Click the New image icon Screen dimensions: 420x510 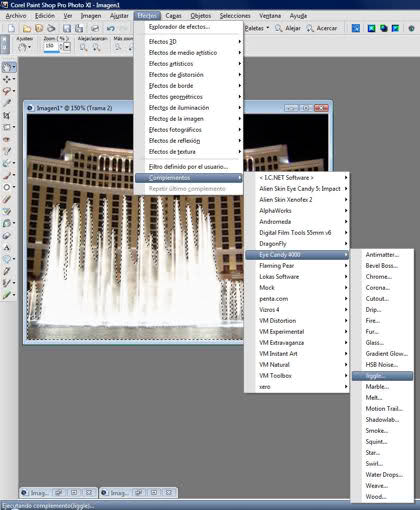[x=11, y=28]
